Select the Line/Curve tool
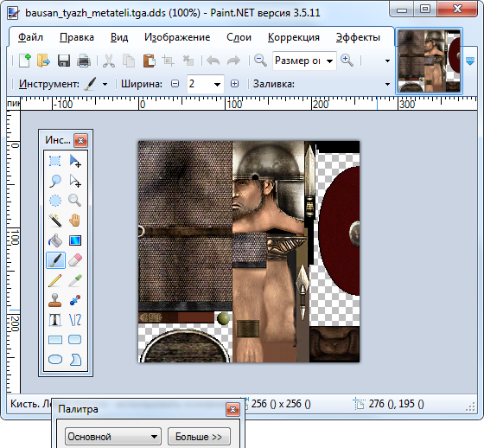The width and height of the screenshot is (484, 448). point(75,320)
